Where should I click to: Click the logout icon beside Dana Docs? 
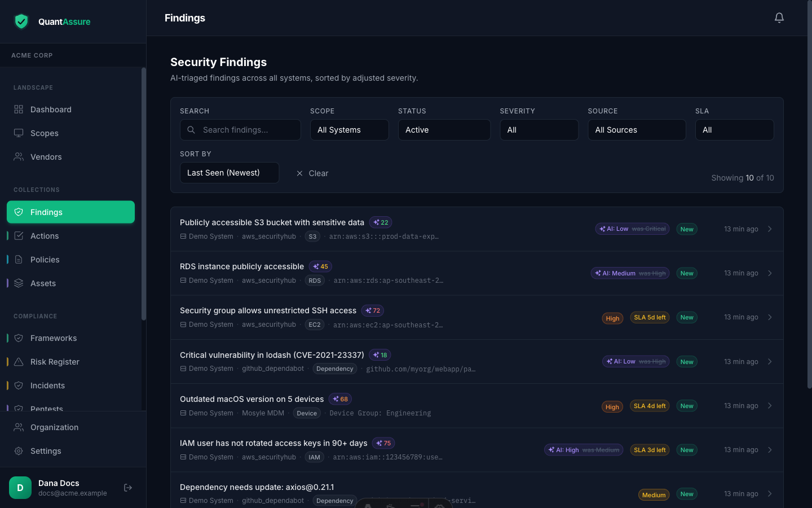click(128, 488)
